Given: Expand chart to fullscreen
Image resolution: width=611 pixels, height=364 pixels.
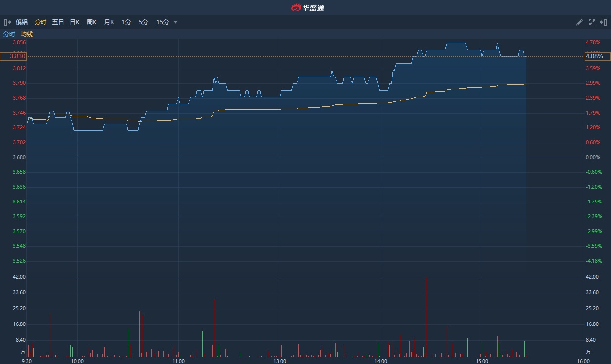Looking at the screenshot, I should 592,22.
